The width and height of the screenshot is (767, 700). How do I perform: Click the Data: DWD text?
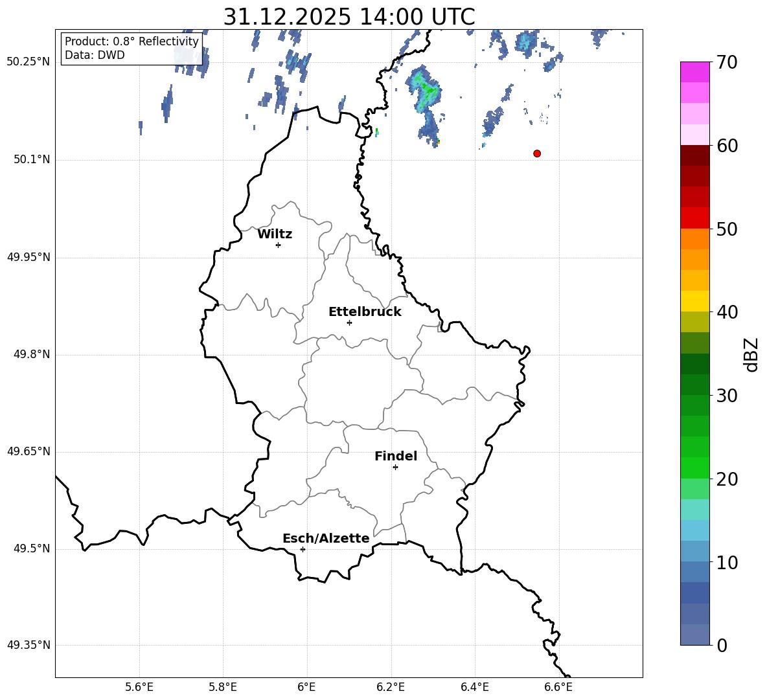(x=95, y=55)
